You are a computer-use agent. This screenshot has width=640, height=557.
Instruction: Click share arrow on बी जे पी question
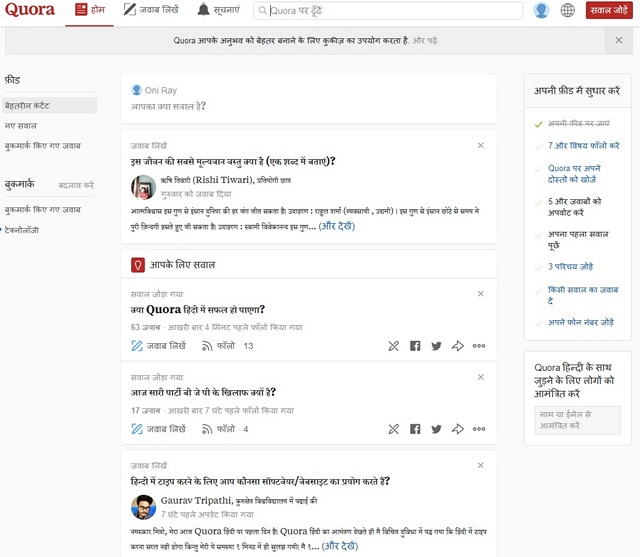(x=458, y=429)
